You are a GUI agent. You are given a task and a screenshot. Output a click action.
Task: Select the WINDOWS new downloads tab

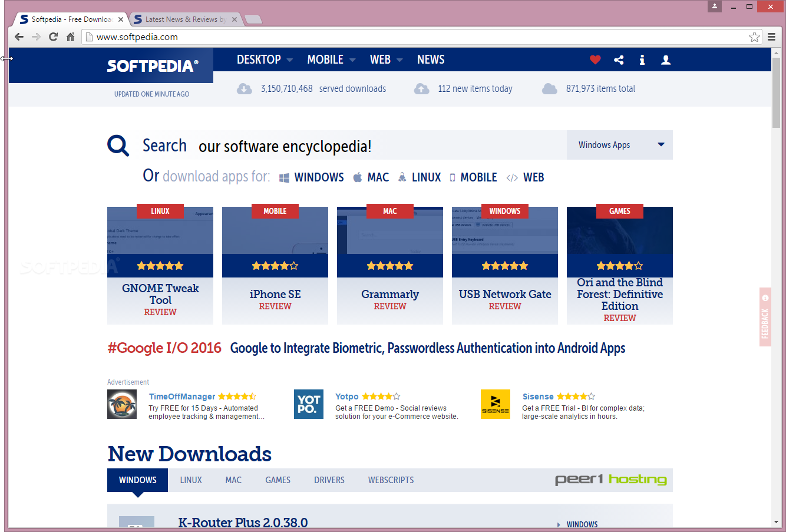[137, 480]
